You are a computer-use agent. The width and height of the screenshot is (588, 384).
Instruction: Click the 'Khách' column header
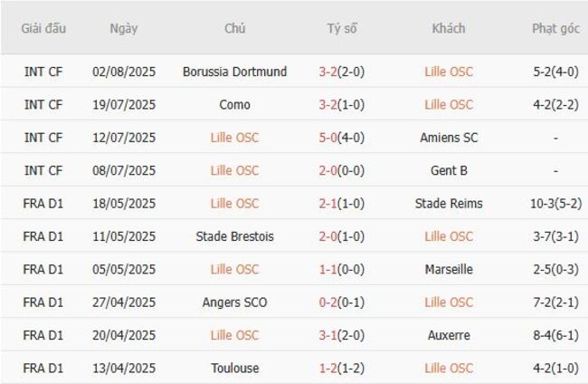[449, 28]
